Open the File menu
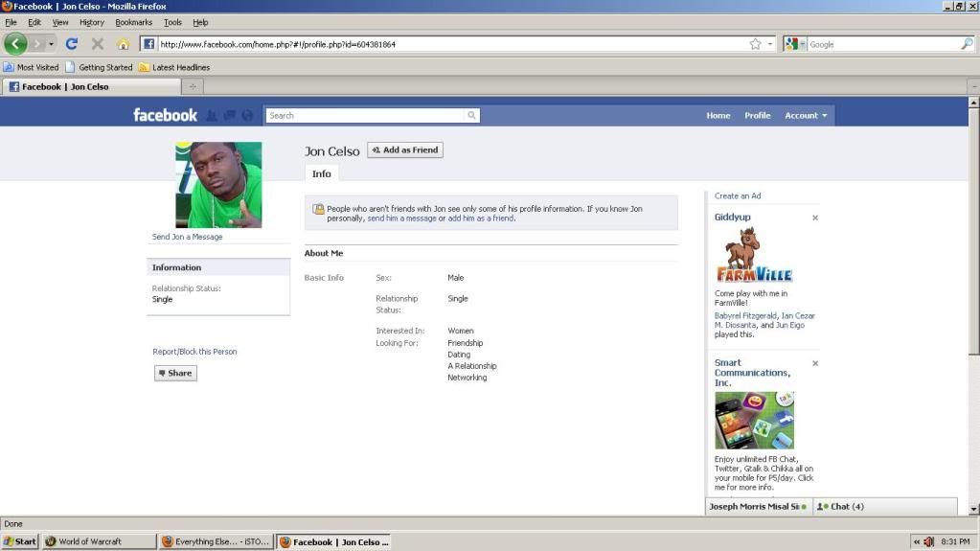Image resolution: width=980 pixels, height=551 pixels. point(11,22)
